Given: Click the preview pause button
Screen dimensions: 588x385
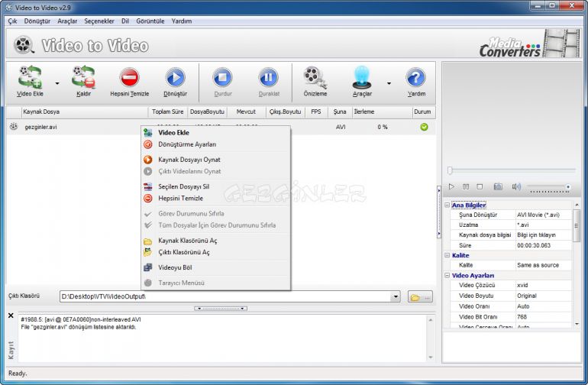Looking at the screenshot, I should tap(466, 186).
